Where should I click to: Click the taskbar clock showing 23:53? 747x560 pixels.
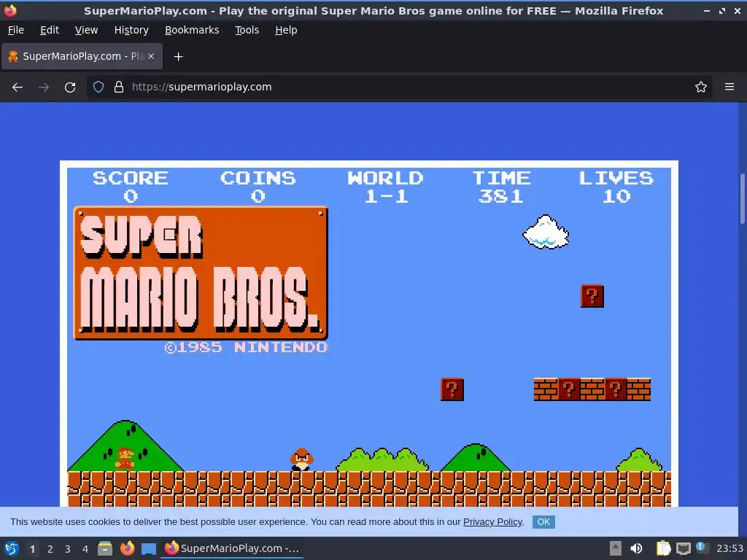[729, 548]
